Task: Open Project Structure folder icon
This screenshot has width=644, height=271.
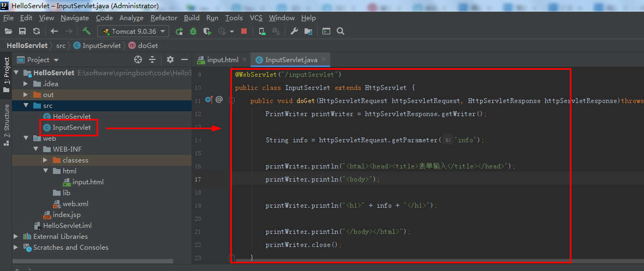Action: [x=308, y=31]
